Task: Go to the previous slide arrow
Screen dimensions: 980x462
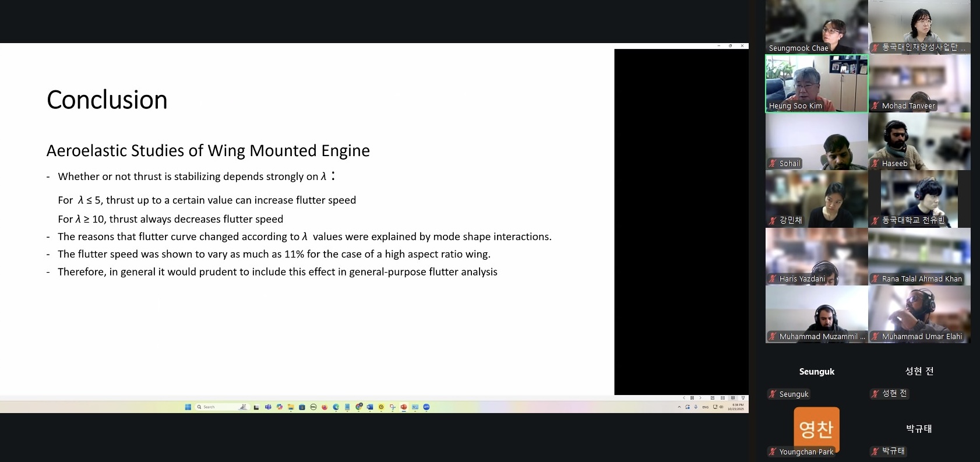Action: point(684,398)
